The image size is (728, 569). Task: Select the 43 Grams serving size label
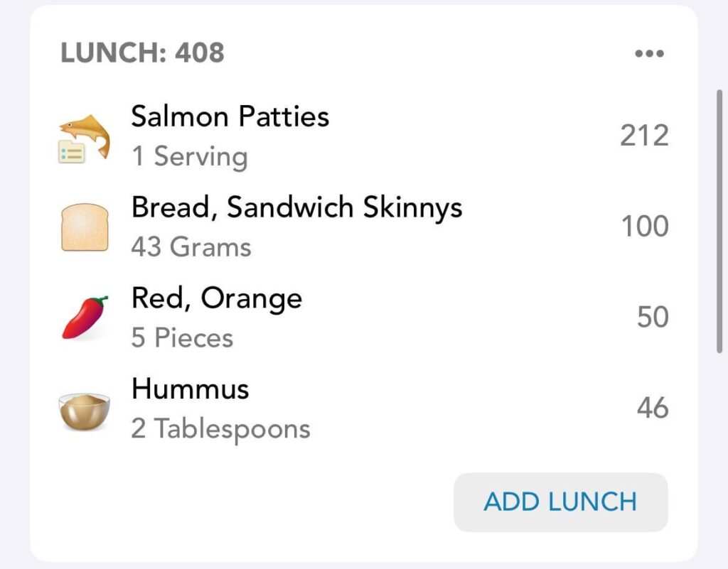[191, 246]
